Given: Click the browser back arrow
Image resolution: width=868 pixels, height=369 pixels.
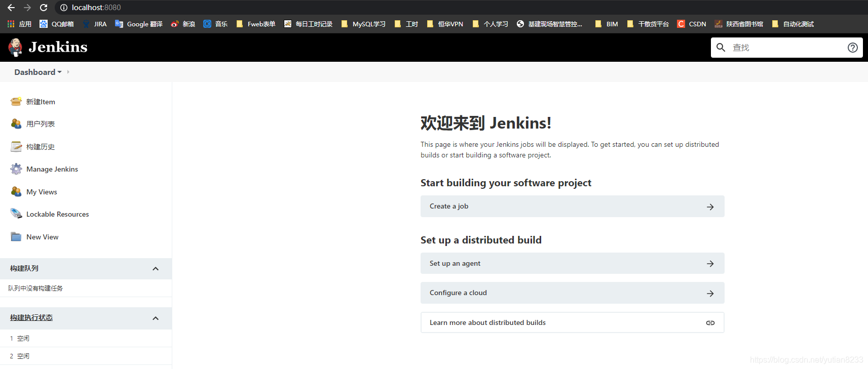Looking at the screenshot, I should point(11,8).
